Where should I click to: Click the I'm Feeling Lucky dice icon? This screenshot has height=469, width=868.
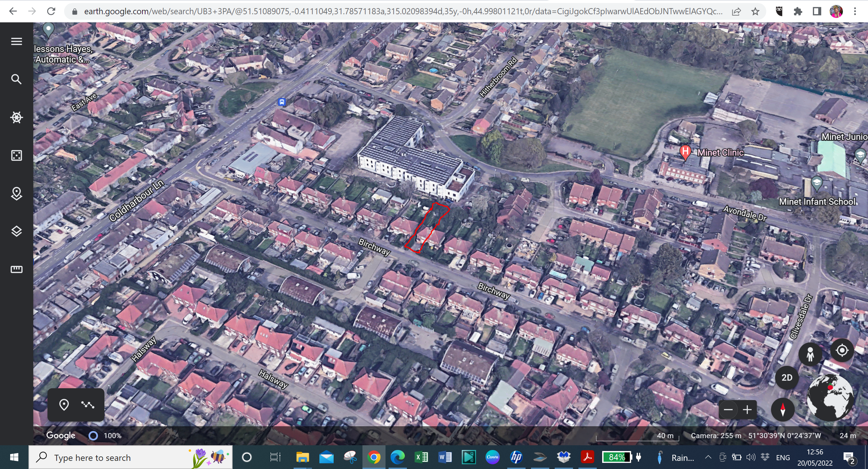pos(16,155)
